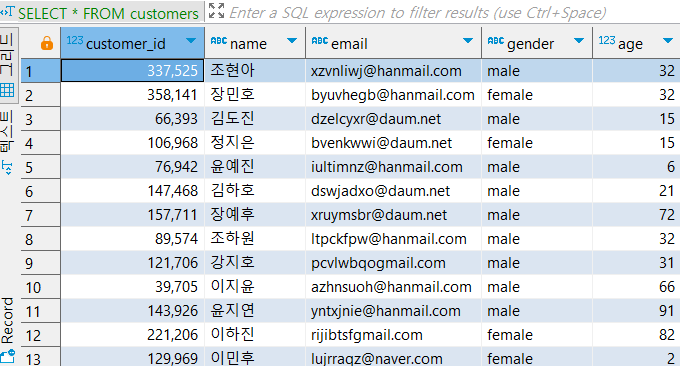680x366 pixels.
Task: Click gender cell in row 정지은
Action: click(x=537, y=143)
